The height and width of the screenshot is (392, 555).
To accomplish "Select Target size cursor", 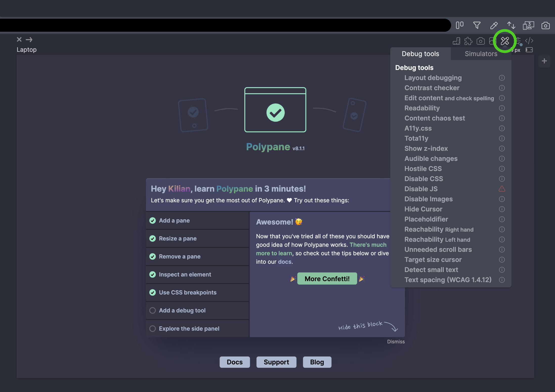I will tap(433, 260).
